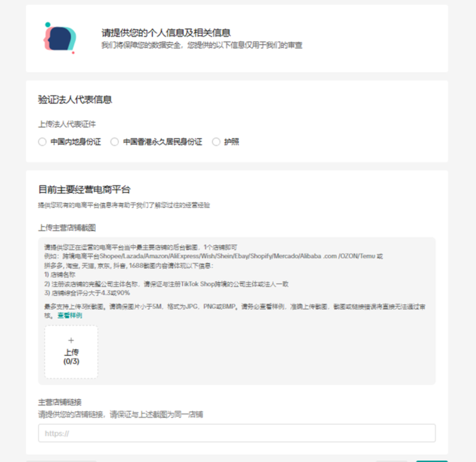476x462 pixels.
Task: Click the 店铺综合评分大于4.3或90% requirement line
Action: 87,293
